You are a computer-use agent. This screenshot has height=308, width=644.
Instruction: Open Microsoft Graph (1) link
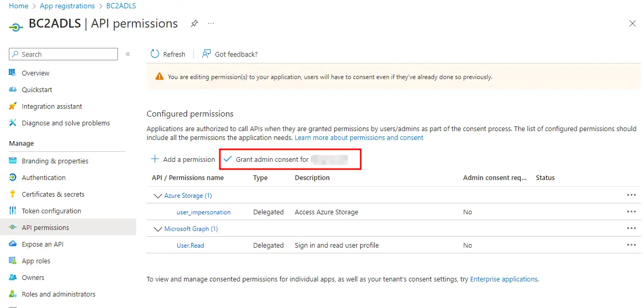(x=191, y=229)
